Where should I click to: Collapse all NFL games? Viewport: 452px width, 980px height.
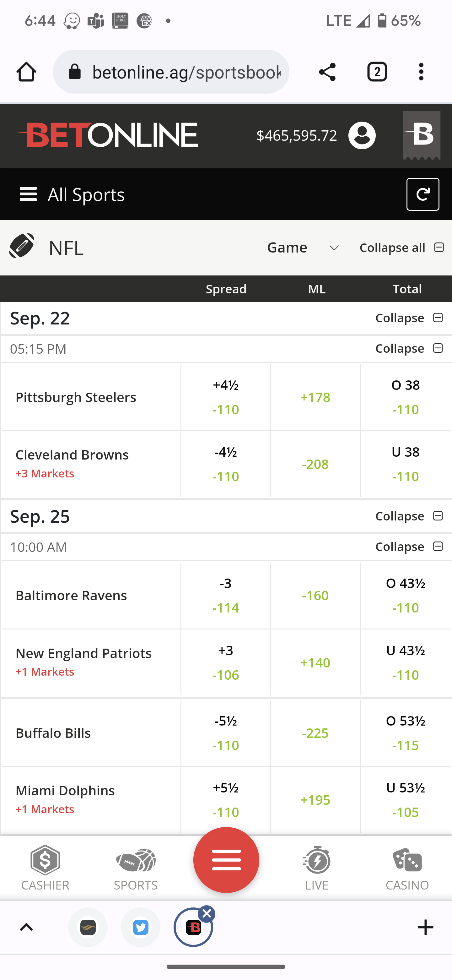tap(402, 248)
